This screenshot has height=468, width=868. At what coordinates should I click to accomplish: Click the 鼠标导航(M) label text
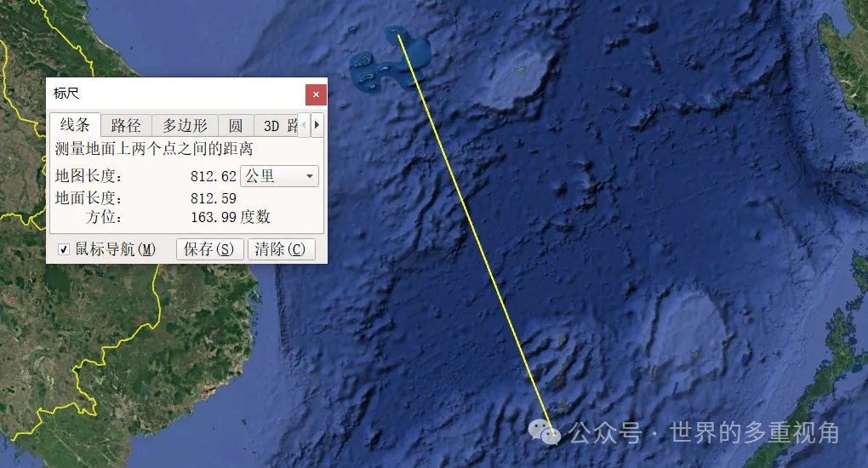point(115,250)
